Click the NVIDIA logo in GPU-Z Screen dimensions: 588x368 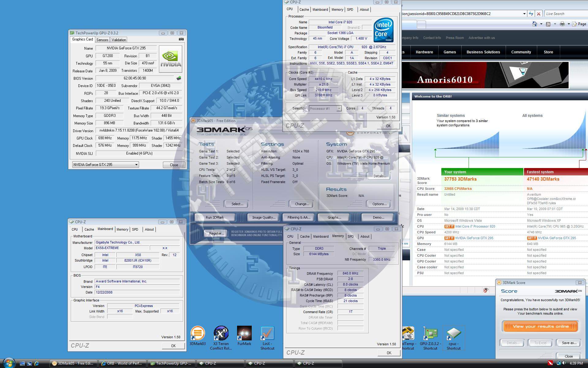171,59
